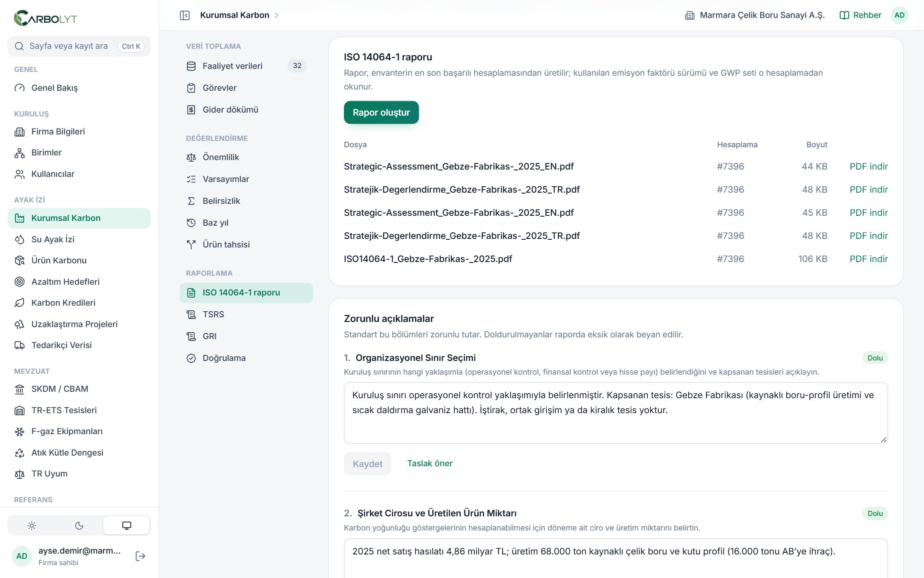Open Doğrulama verification page
The width and height of the screenshot is (924, 578).
click(x=246, y=358)
